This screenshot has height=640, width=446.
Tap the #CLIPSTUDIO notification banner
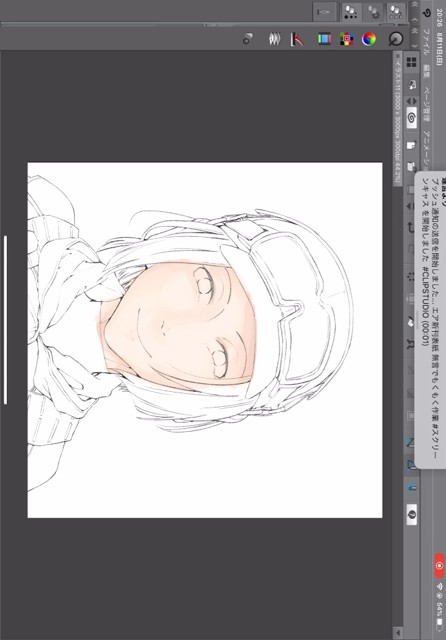430,321
